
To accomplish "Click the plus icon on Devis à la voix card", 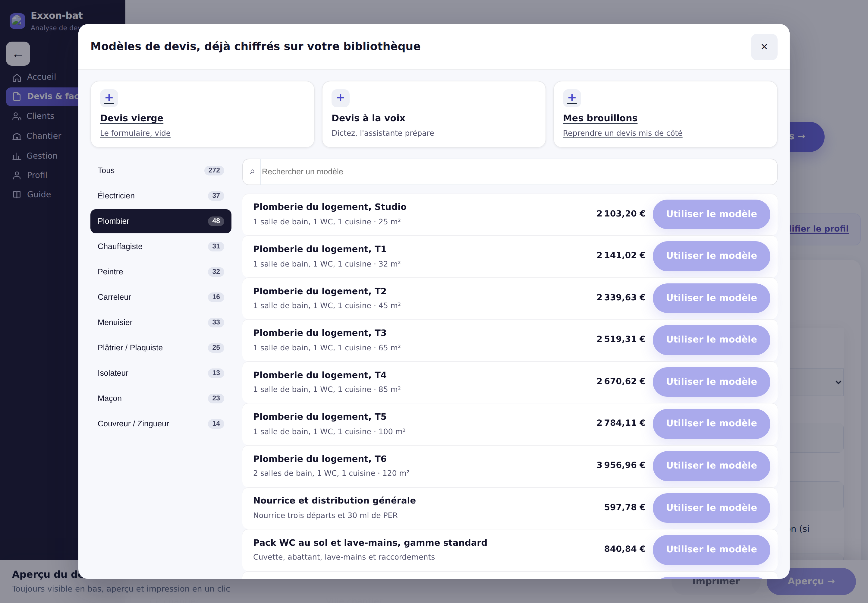I will point(340,98).
